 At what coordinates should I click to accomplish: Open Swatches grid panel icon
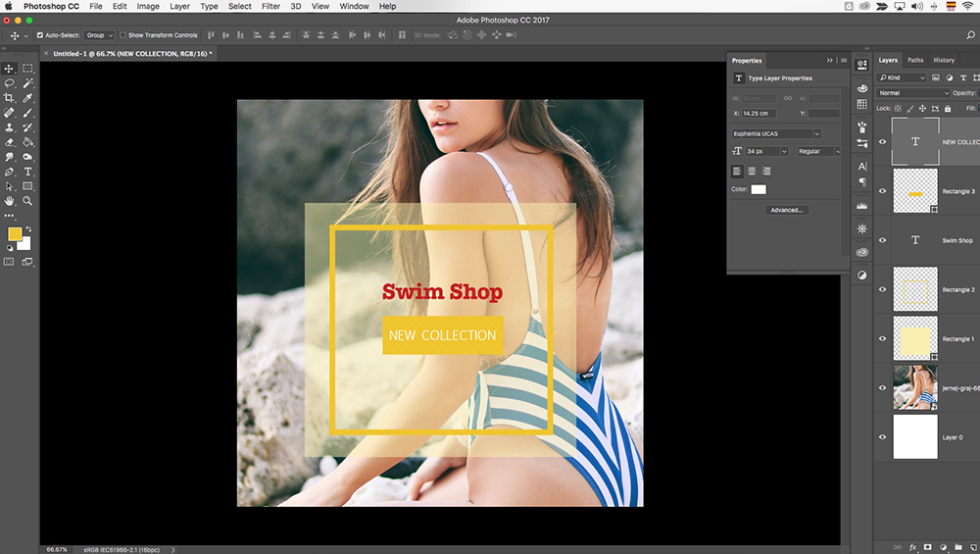pyautogui.click(x=862, y=104)
